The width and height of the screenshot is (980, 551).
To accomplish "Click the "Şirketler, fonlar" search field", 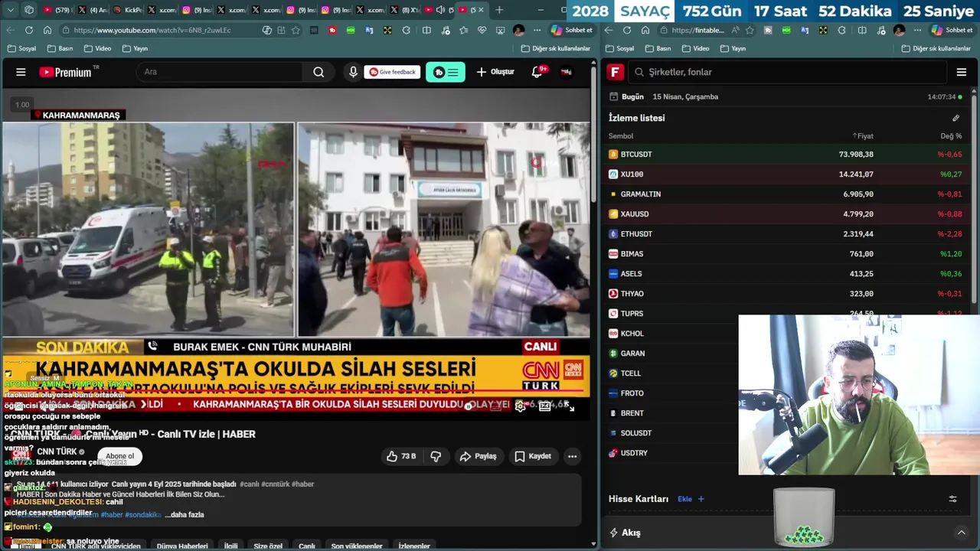I will 787,72.
